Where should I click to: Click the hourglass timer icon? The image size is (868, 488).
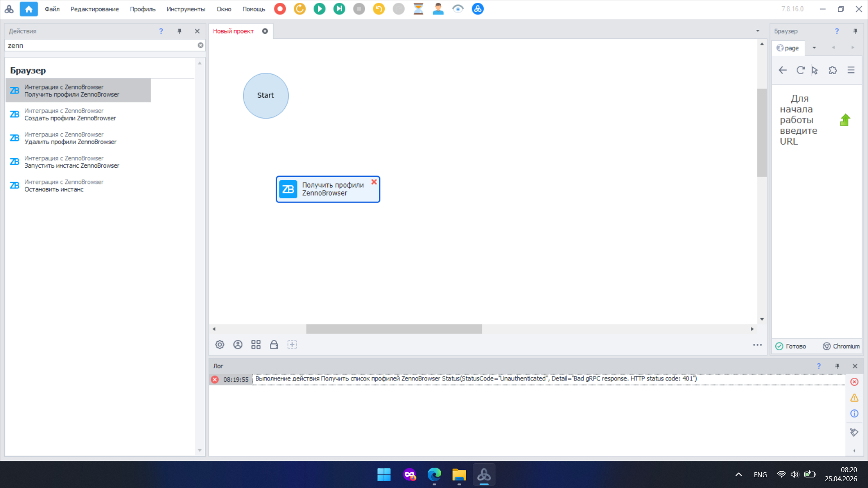(x=418, y=9)
